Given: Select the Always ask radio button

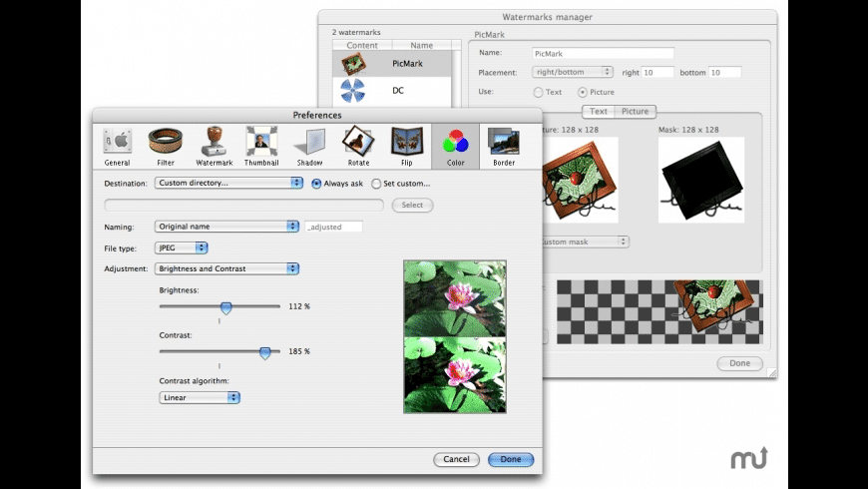Looking at the screenshot, I should pyautogui.click(x=316, y=184).
